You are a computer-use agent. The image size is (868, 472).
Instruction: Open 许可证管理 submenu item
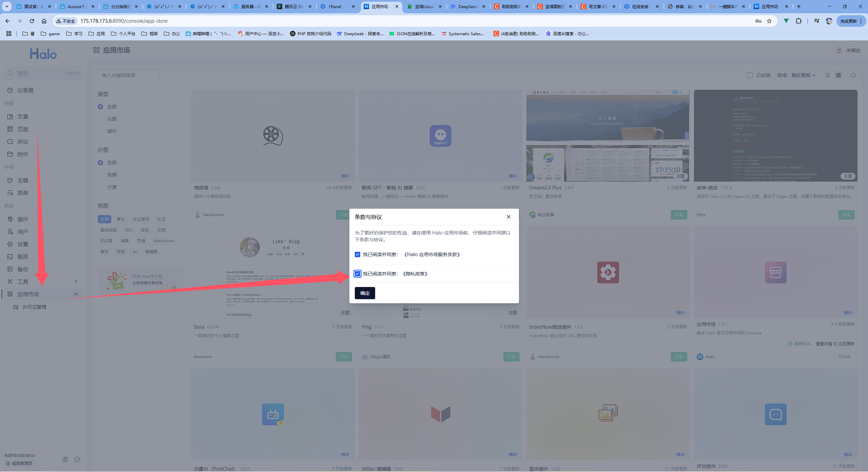[34, 307]
